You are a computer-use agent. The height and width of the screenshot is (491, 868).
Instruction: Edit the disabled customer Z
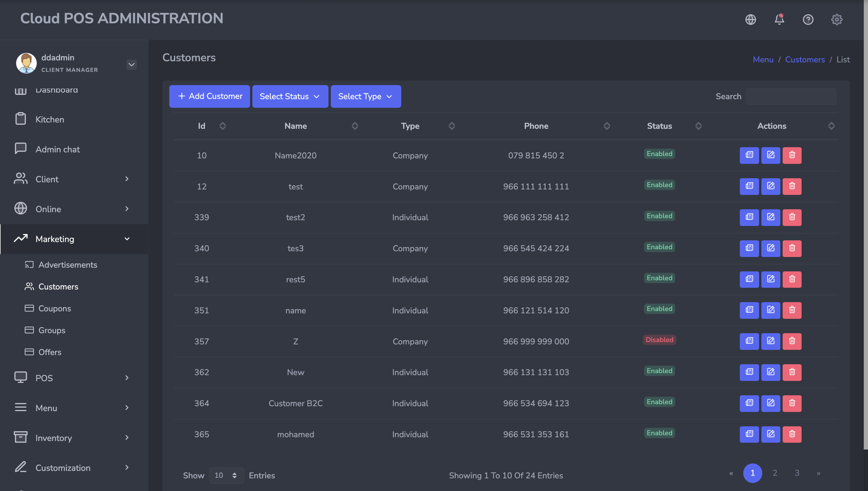[x=770, y=341]
